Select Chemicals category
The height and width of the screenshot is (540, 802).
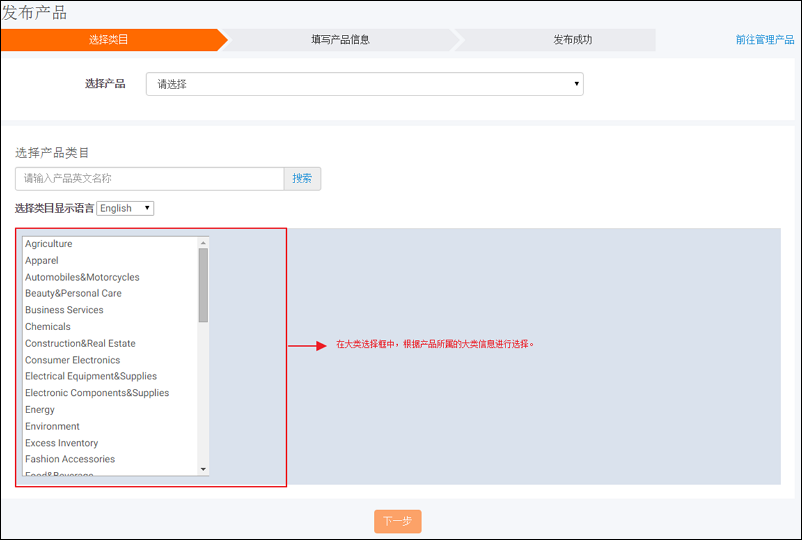(x=48, y=327)
